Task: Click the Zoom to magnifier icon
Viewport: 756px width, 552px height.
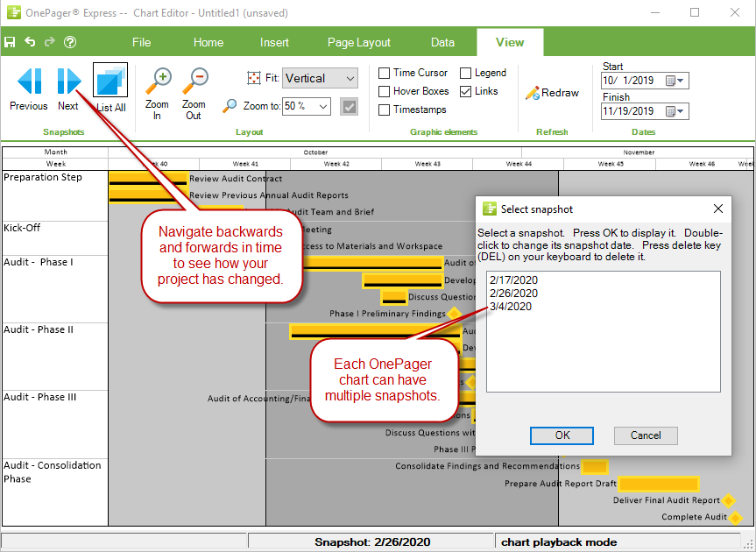Action: click(230, 105)
